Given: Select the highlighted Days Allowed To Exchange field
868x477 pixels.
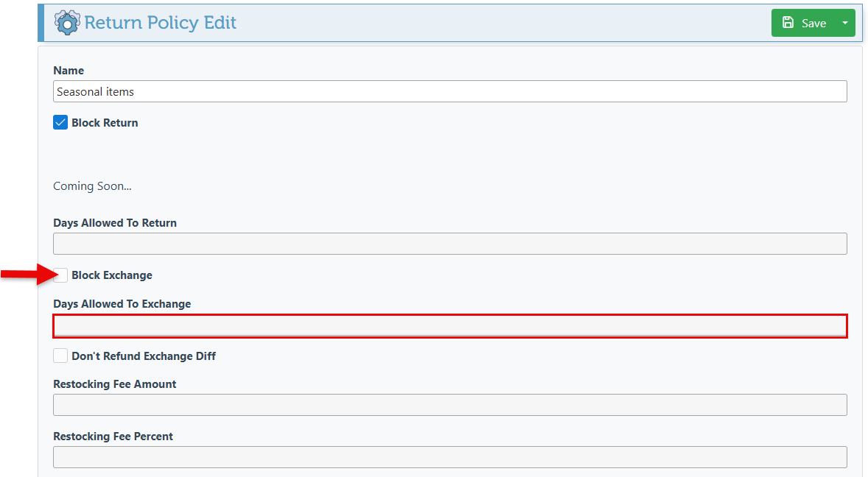Looking at the screenshot, I should coord(450,326).
